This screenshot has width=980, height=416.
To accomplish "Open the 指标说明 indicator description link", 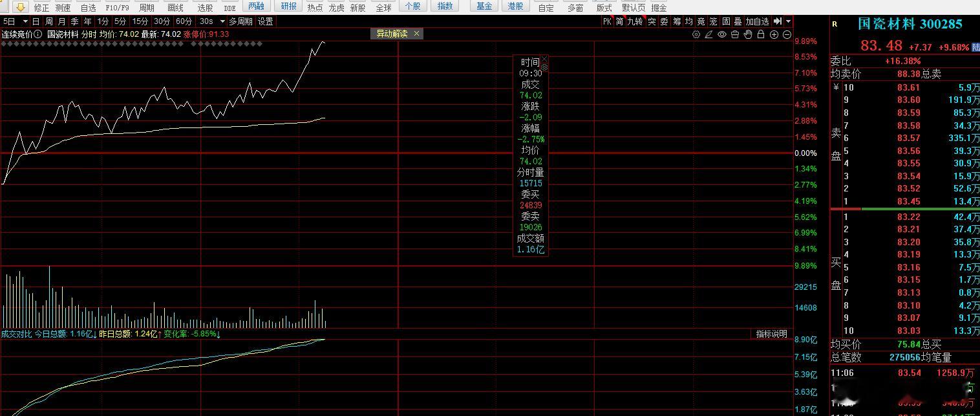I will point(772,334).
